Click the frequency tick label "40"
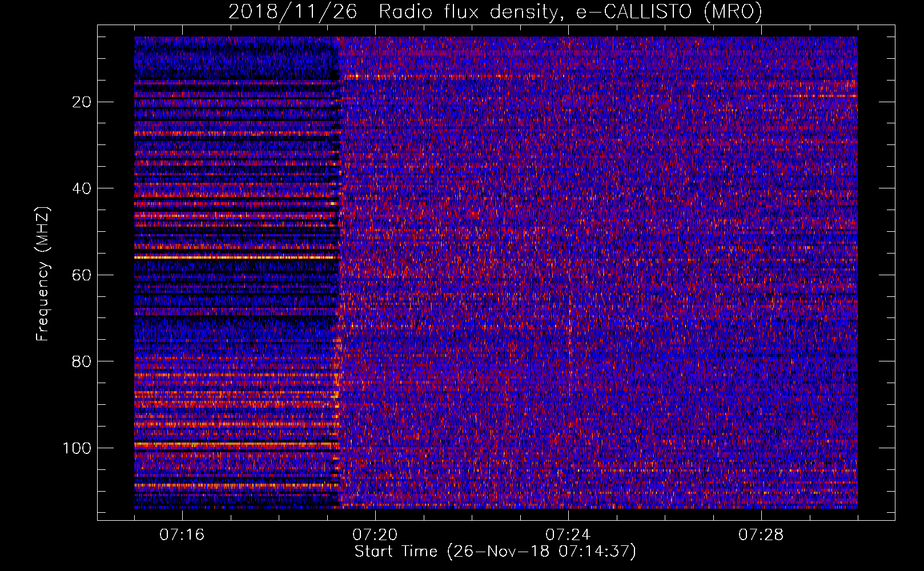Viewport: 924px width, 571px height. coord(82,188)
